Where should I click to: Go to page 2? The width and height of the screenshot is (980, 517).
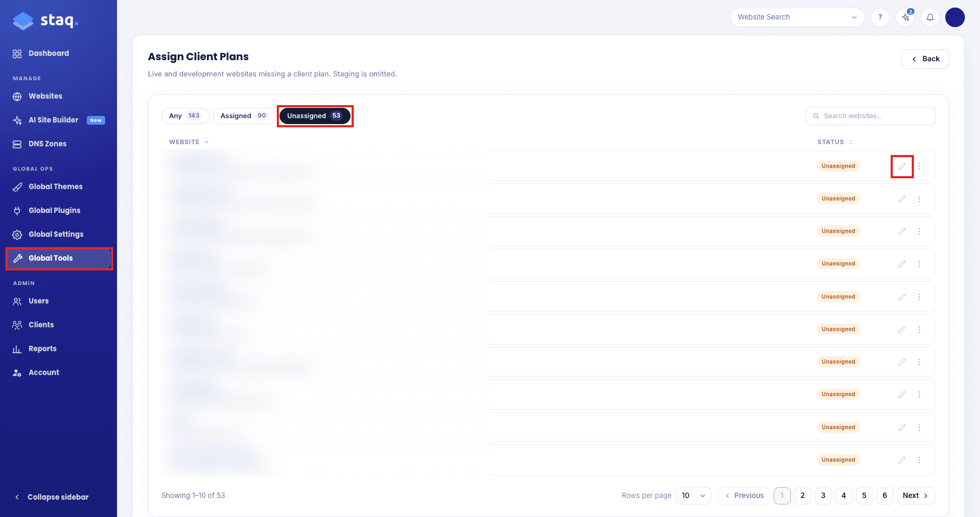click(803, 495)
